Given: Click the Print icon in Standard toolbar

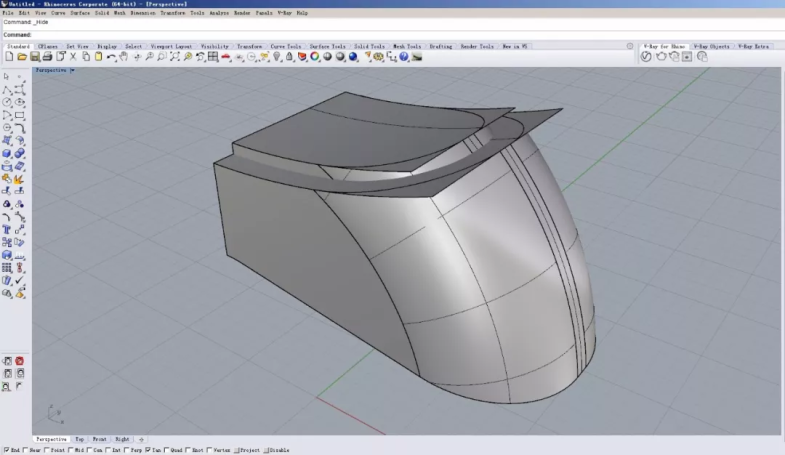Looking at the screenshot, I should [47, 57].
